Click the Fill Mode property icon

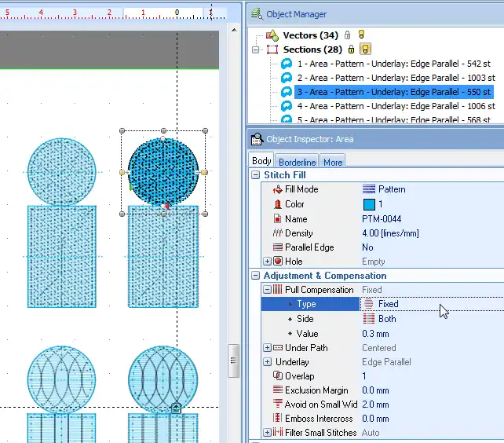pyautogui.click(x=277, y=189)
